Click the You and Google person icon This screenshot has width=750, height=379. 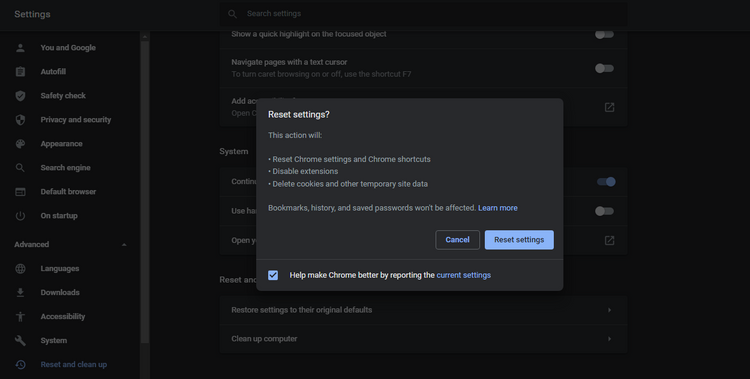[20, 48]
